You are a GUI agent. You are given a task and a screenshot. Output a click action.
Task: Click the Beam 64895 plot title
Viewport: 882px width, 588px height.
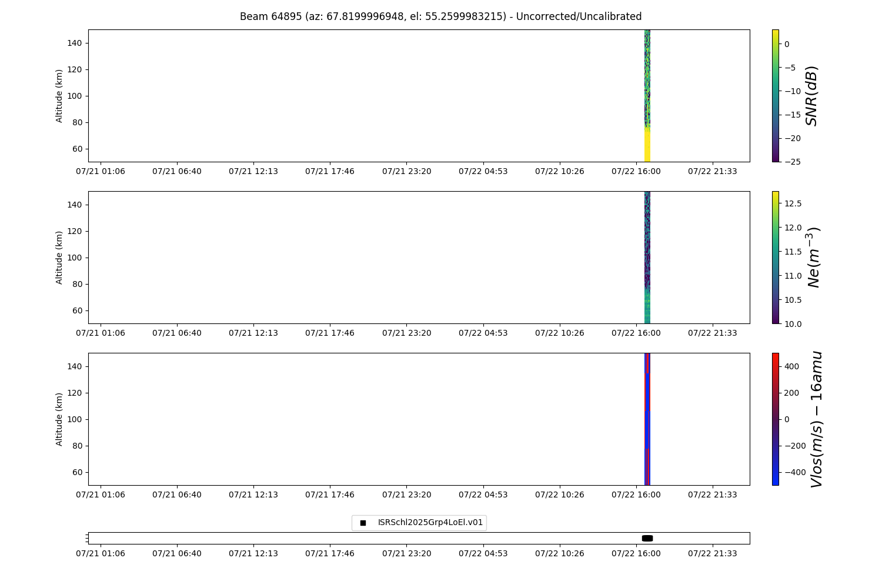coord(440,16)
